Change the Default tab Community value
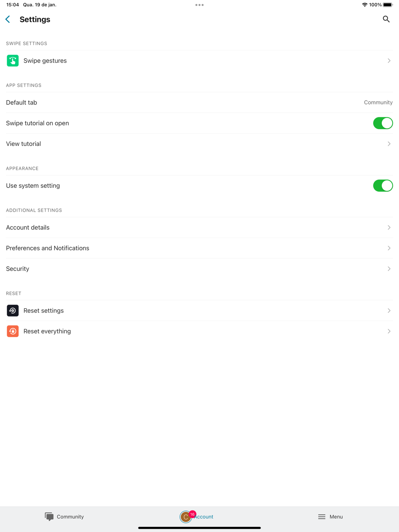Viewport: 399px width, 532px height. [378, 102]
